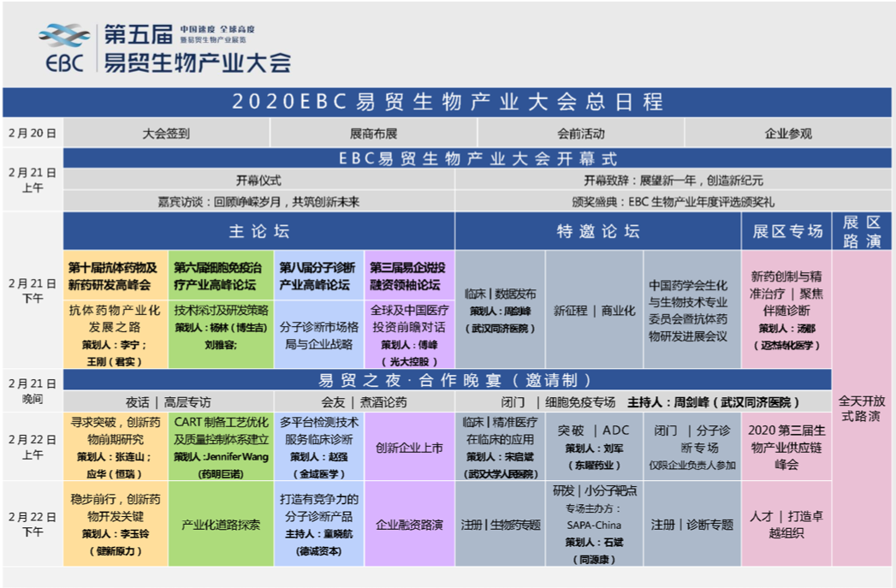Select 开幕致辞：展望新一年，创造新纪元 cell
This screenshot has height=588, width=896.
[673, 180]
